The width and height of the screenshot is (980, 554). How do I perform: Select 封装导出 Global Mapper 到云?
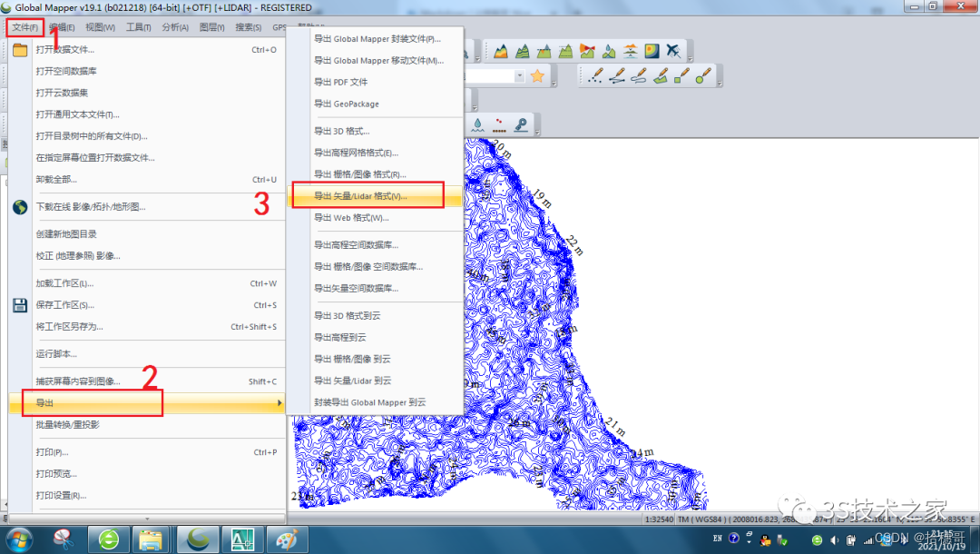375,402
